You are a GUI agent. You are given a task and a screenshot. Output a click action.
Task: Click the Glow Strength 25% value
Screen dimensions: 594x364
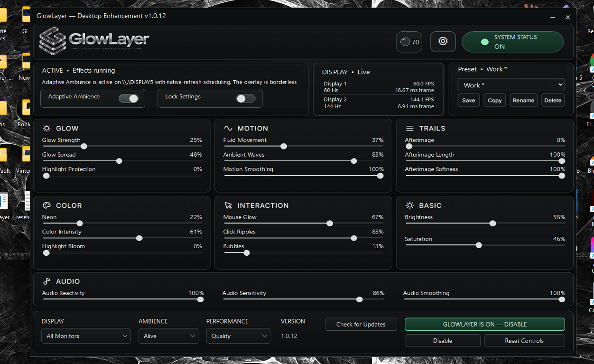[196, 140]
